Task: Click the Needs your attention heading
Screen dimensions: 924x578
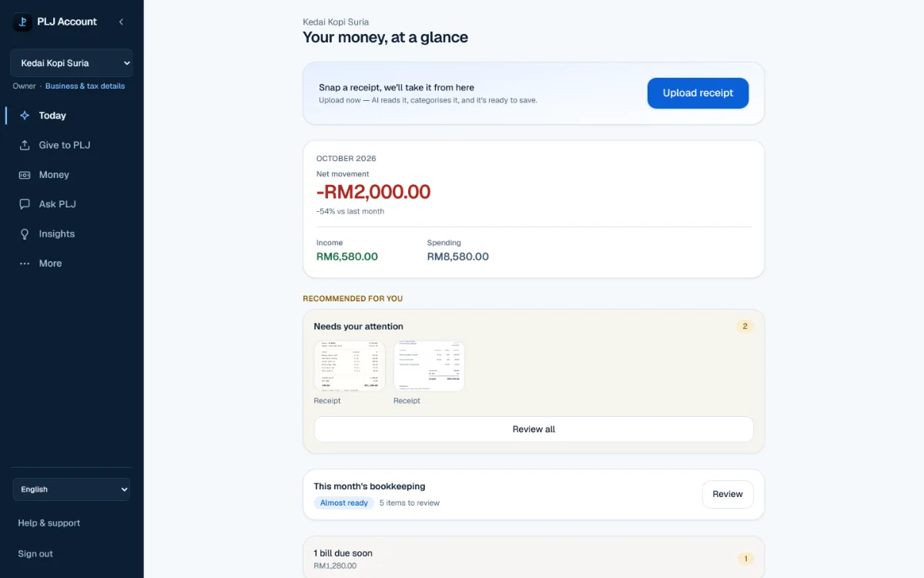Action: [359, 327]
